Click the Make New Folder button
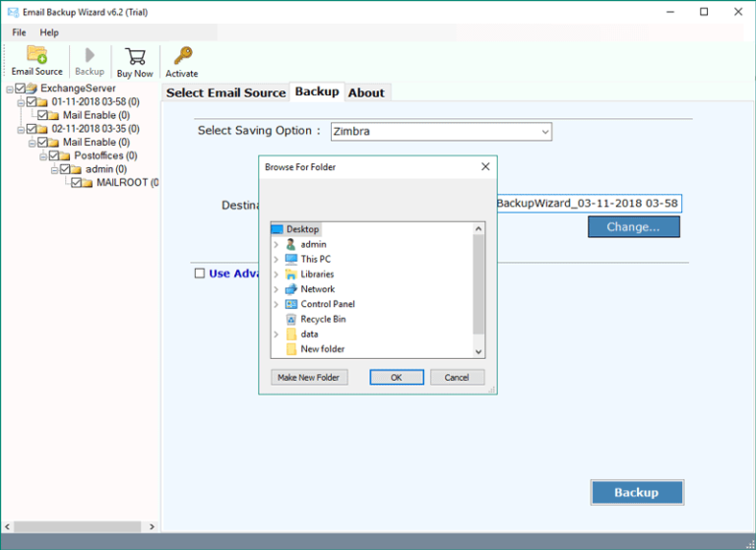This screenshot has height=550, width=756. point(309,378)
